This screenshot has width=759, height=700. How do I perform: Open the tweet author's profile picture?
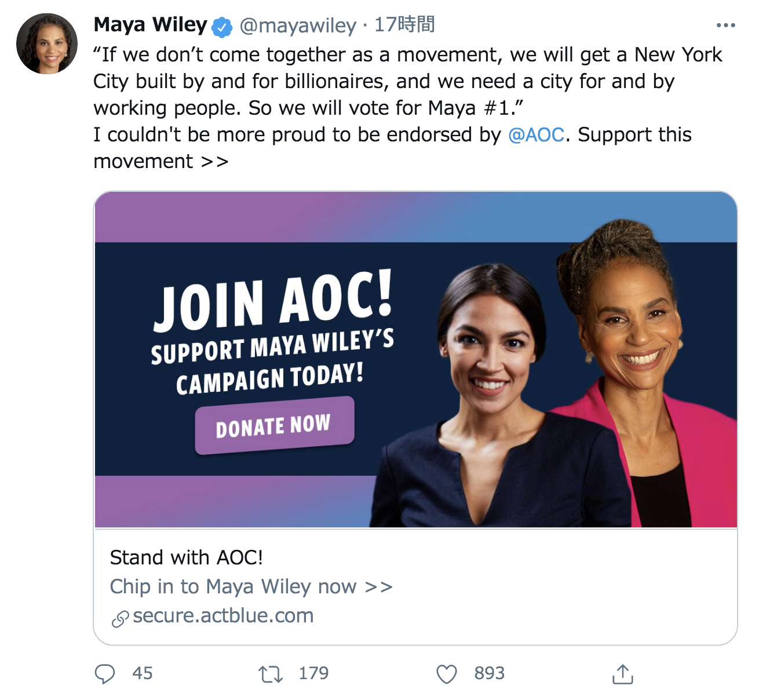(47, 44)
